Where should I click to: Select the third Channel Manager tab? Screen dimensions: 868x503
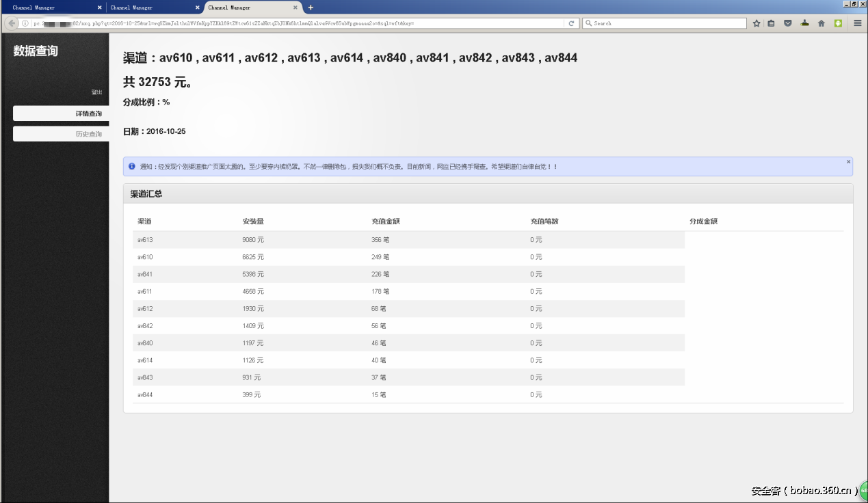point(253,8)
